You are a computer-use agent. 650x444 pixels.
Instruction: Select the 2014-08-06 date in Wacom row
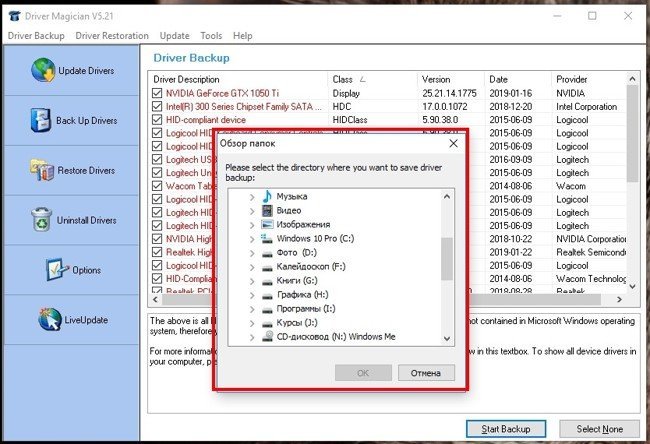pos(511,186)
